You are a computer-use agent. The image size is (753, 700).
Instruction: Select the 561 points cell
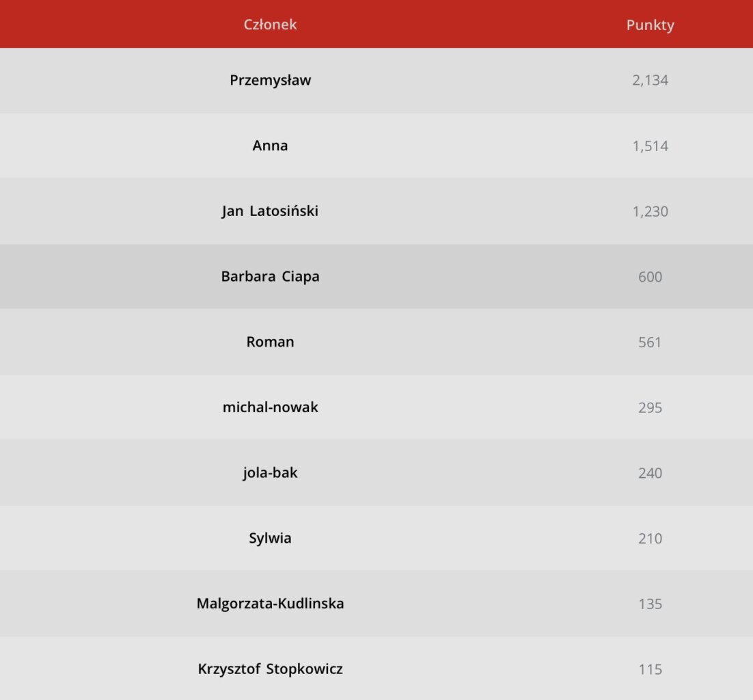coord(650,342)
